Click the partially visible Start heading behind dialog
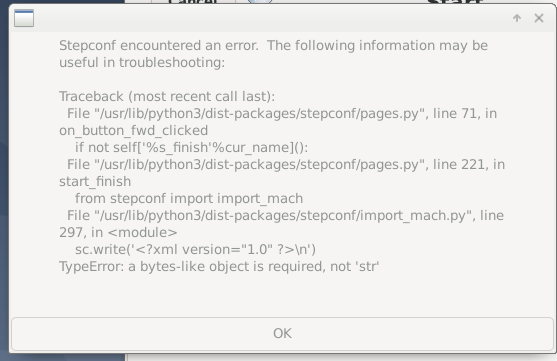 pos(456,2)
